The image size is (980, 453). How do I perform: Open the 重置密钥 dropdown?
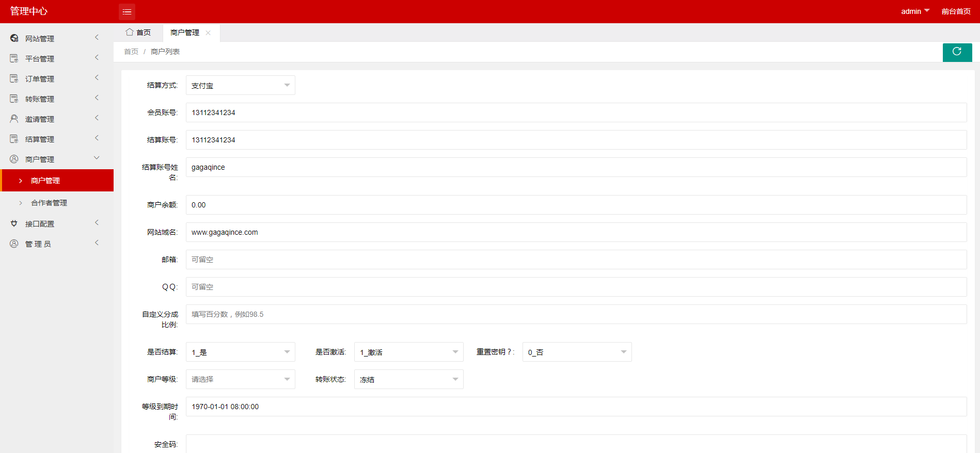point(577,352)
